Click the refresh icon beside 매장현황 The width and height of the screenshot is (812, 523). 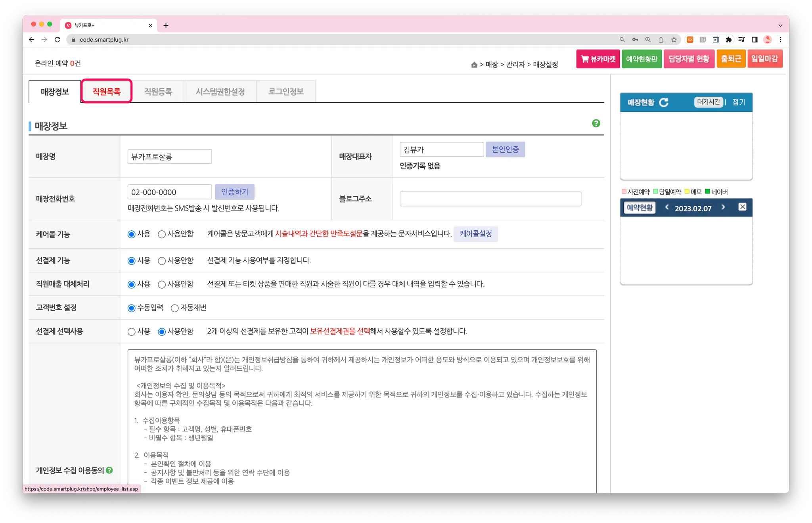[x=664, y=102]
